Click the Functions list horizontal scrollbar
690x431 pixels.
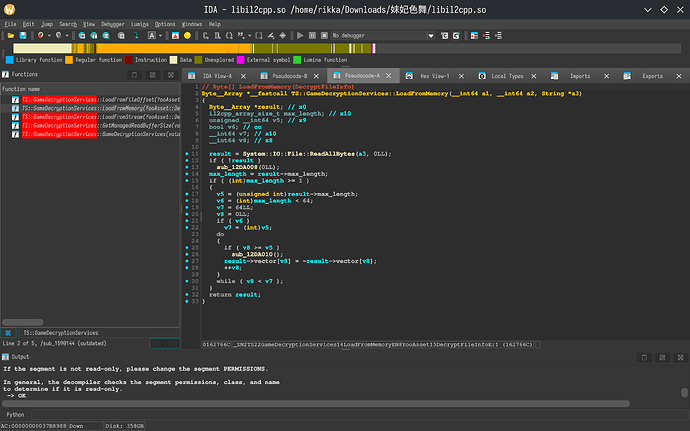23,322
